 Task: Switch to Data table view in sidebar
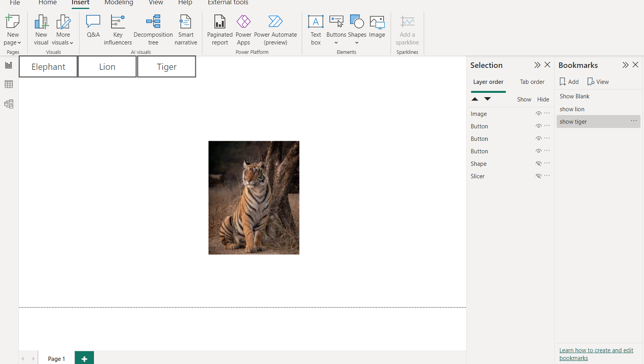(9, 84)
